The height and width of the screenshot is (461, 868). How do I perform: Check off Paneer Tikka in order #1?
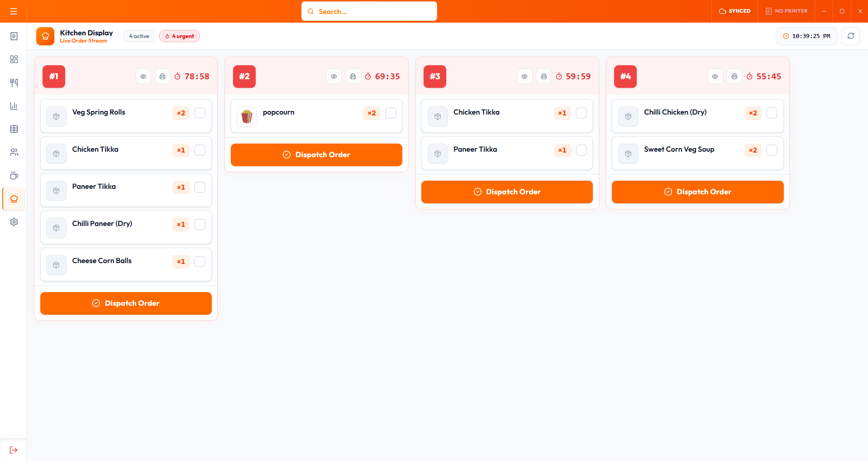click(x=200, y=187)
